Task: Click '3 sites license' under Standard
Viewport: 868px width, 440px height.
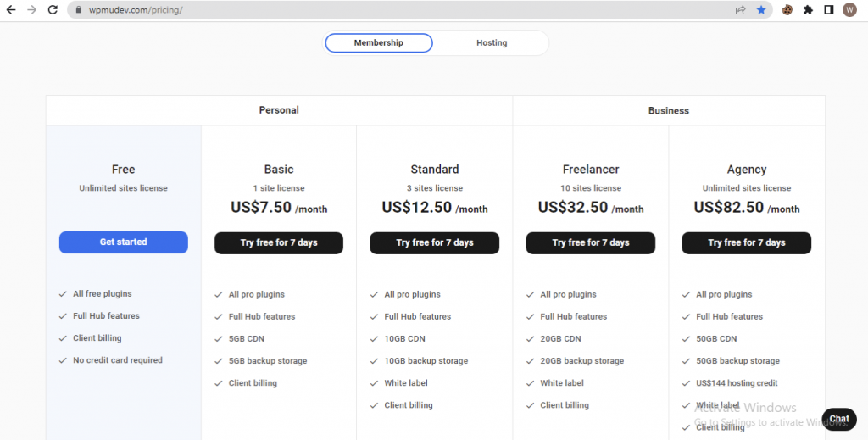Action: (435, 188)
